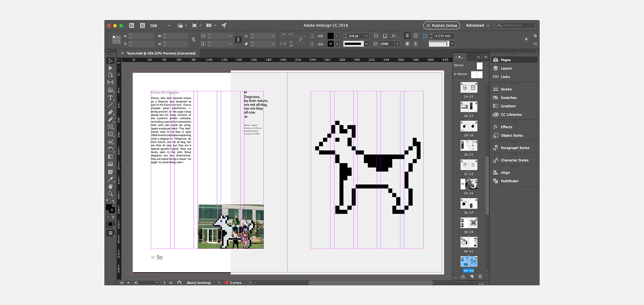This screenshot has height=305, width=644.
Task: Select the Type tool
Action: click(110, 98)
